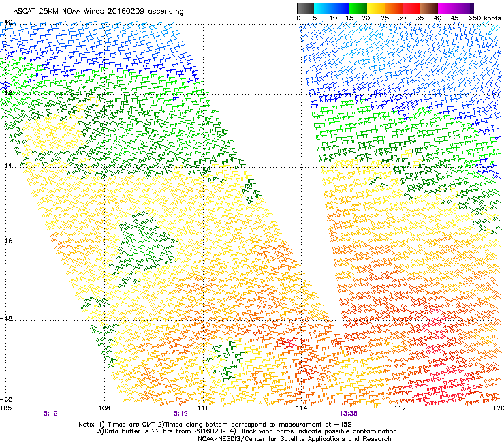Click the '10' knots legend label
Viewport: 504px width, 443px height.
coord(333,18)
